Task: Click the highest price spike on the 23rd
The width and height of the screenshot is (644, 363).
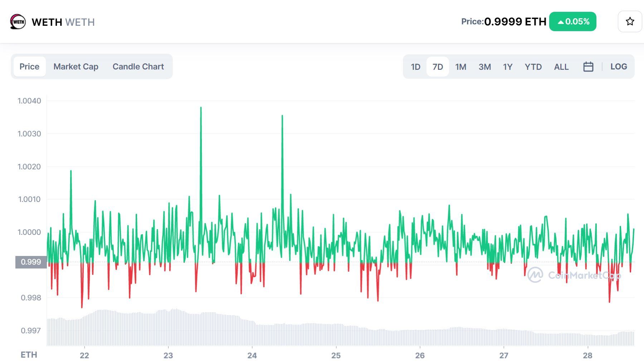Action: point(201,107)
